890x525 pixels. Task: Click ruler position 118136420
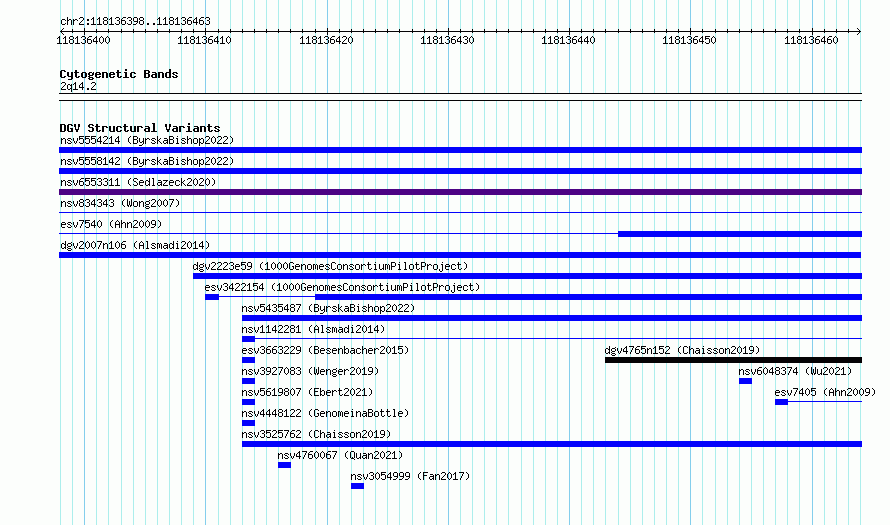[326, 40]
